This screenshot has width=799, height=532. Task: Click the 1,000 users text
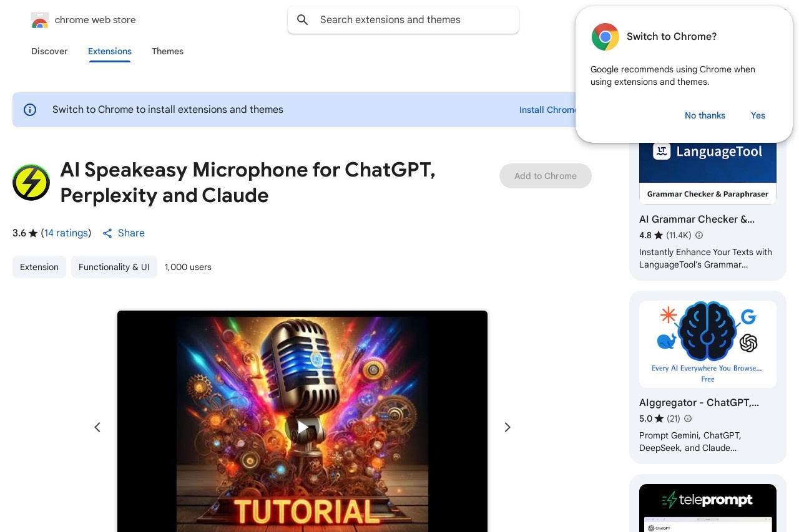188,267
